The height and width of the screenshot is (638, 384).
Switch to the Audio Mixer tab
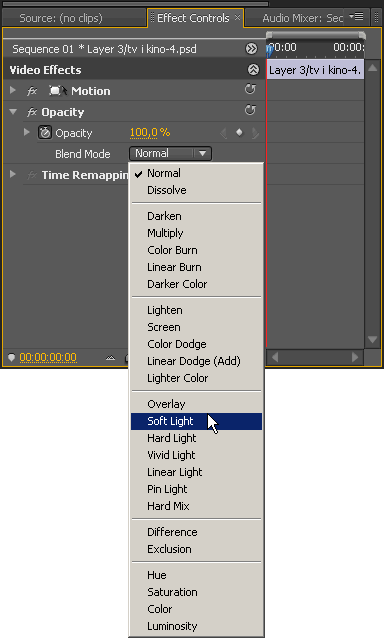click(x=303, y=18)
